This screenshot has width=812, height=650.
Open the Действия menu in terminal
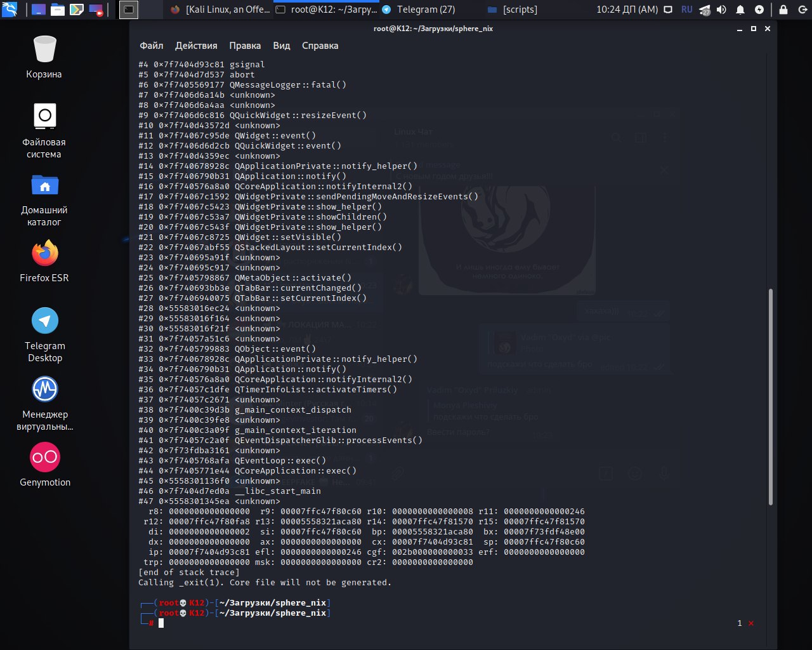[196, 46]
